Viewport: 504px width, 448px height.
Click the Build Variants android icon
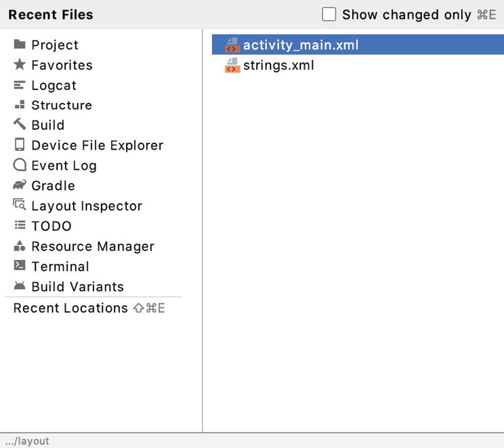[20, 286]
